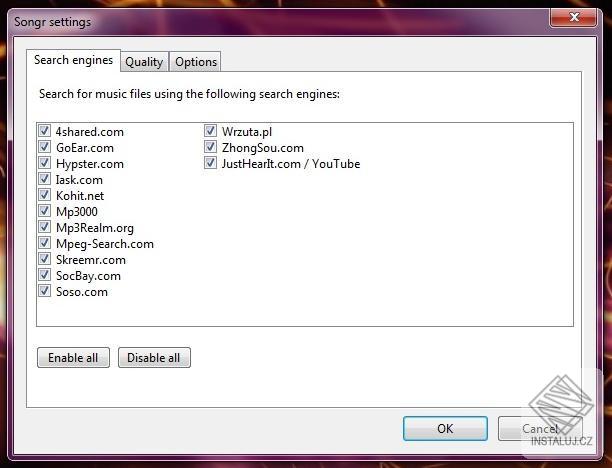Click the Kohit.net label text

coord(80,196)
